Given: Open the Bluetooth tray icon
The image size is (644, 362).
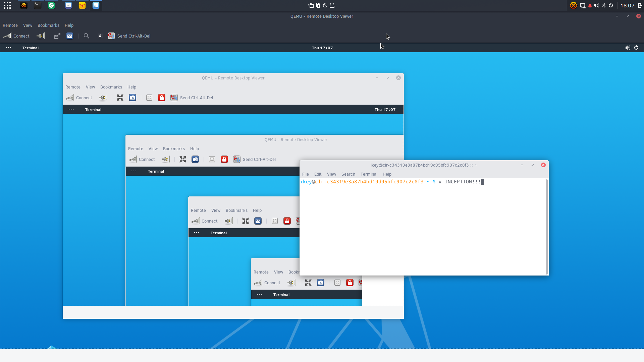Looking at the screenshot, I should 604,5.
